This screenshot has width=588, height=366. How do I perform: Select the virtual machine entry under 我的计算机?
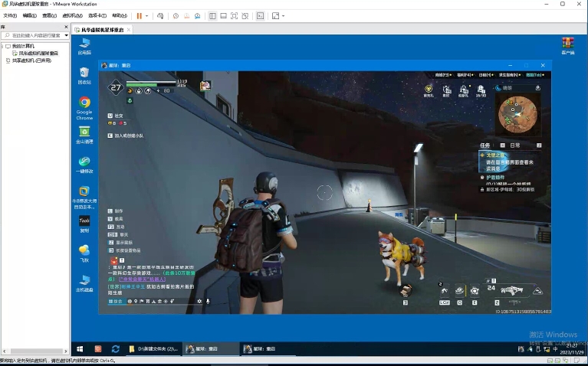(35, 53)
